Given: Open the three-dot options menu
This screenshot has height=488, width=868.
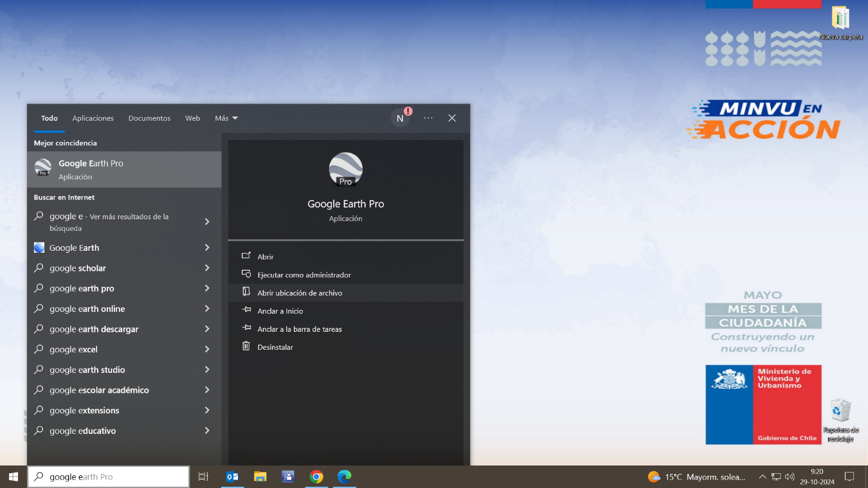Looking at the screenshot, I should [x=428, y=118].
